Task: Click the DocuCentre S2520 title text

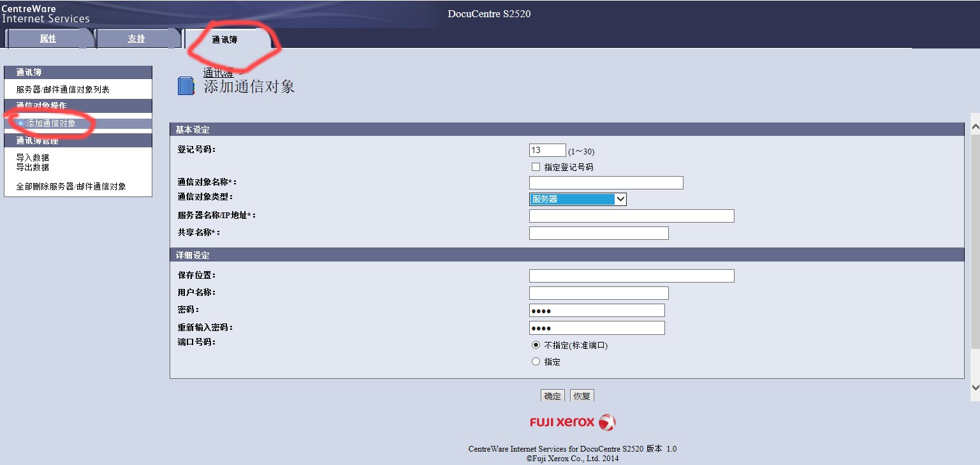Action: (490, 13)
